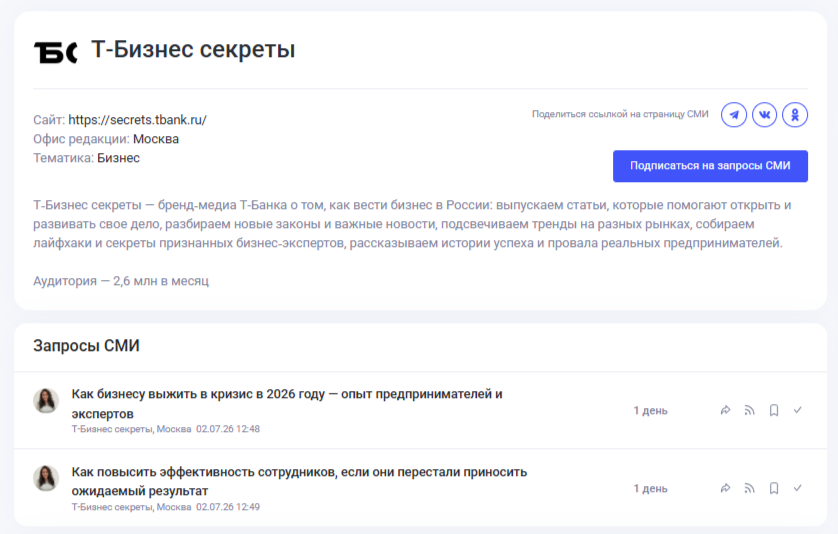Click 'Т-Бизнес секреты, Москва 02.07.26 12:48' caption
Image resolution: width=838 pixels, height=534 pixels.
(166, 429)
